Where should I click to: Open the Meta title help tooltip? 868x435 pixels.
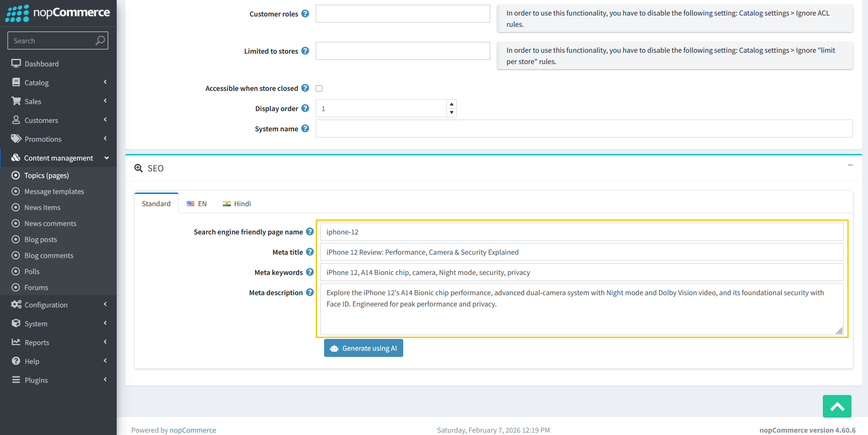click(310, 251)
